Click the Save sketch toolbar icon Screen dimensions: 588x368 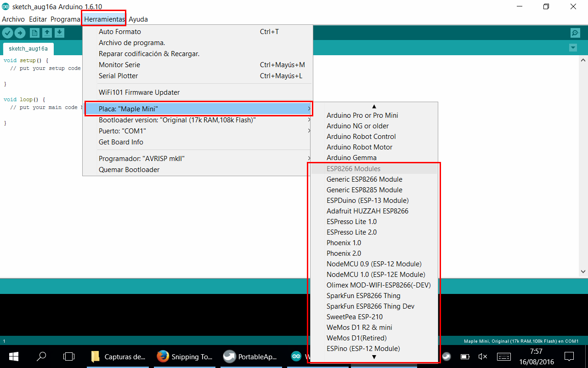(x=59, y=33)
